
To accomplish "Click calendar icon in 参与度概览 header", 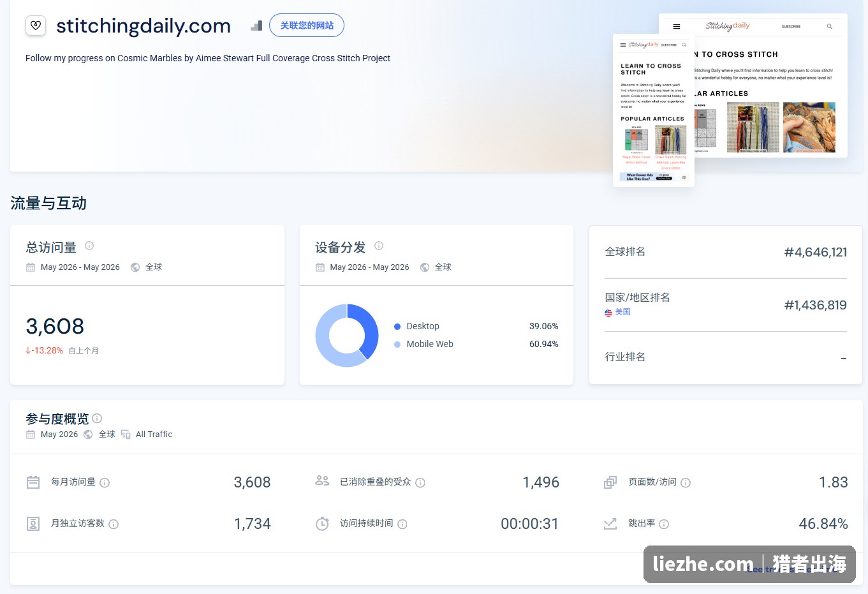I will pos(31,434).
